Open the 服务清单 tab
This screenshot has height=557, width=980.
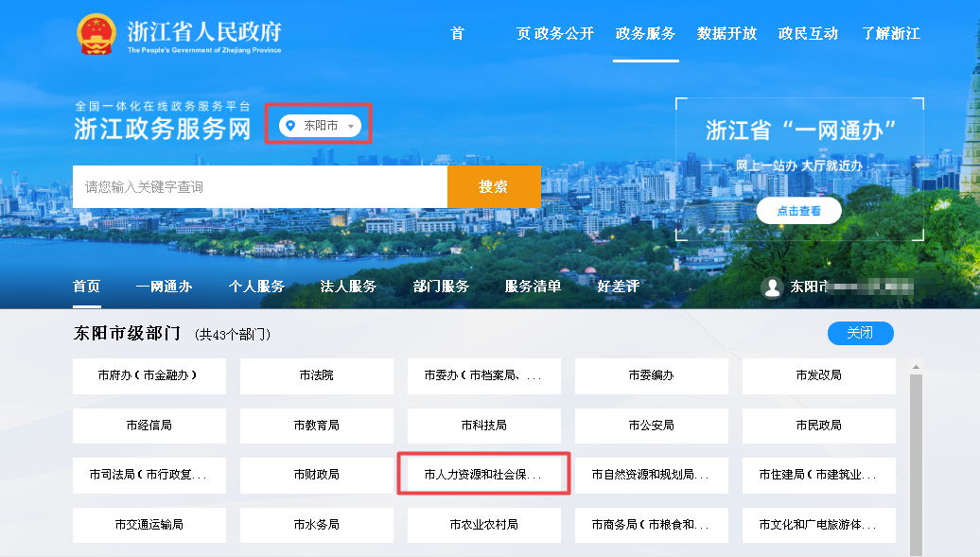[x=533, y=287]
